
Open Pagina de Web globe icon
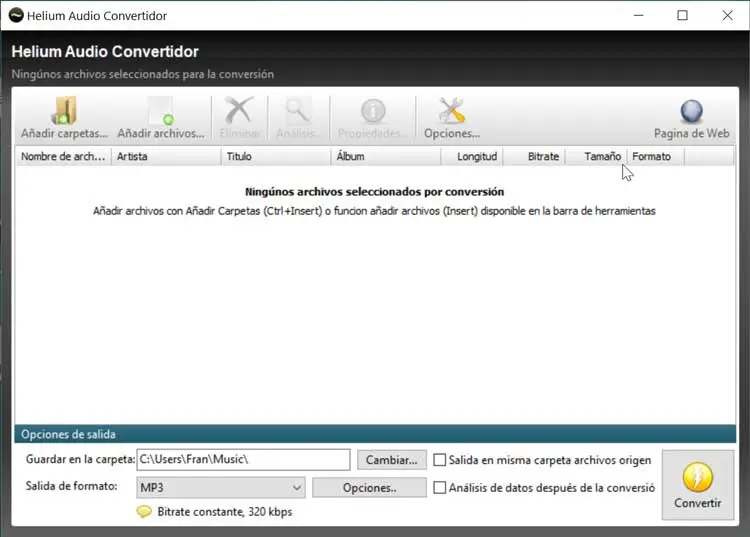[692, 111]
